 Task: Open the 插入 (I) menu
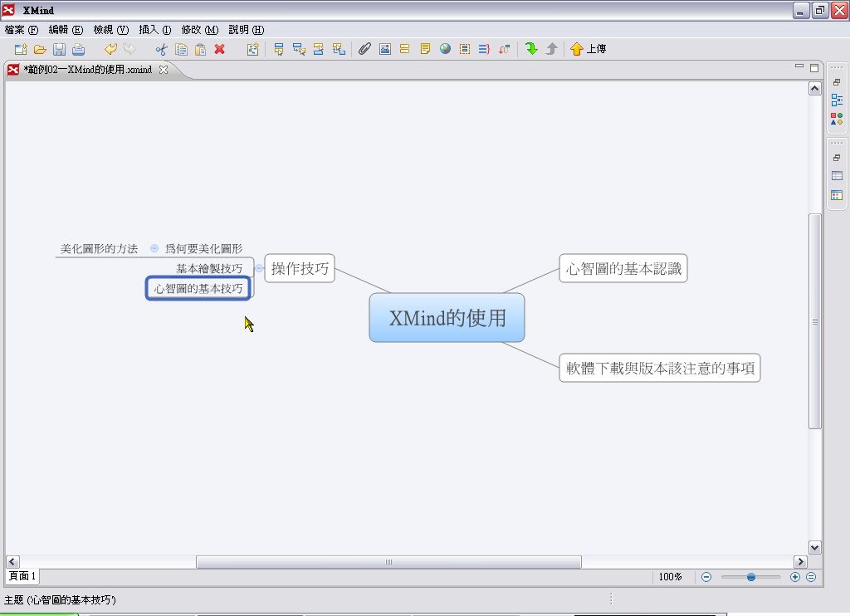pyautogui.click(x=154, y=30)
